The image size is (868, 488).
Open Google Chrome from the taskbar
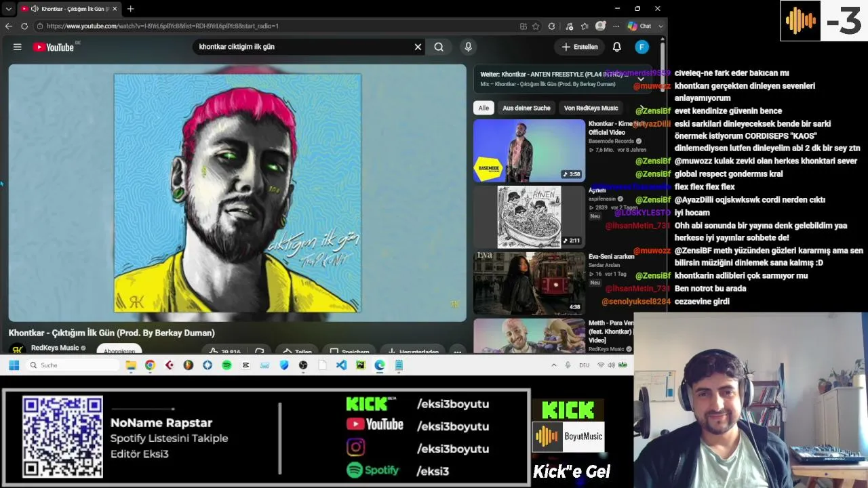click(x=150, y=365)
